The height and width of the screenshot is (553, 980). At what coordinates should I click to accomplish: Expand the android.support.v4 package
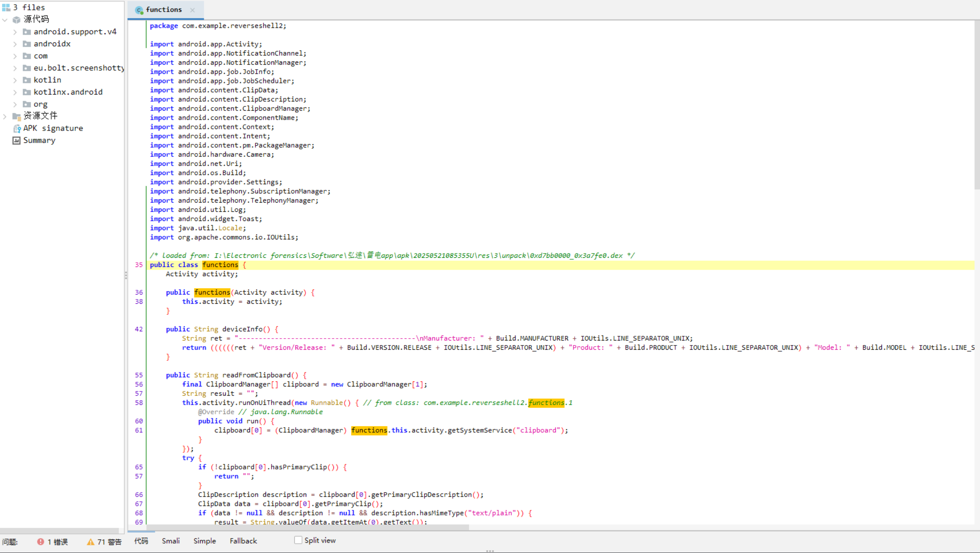tap(15, 32)
